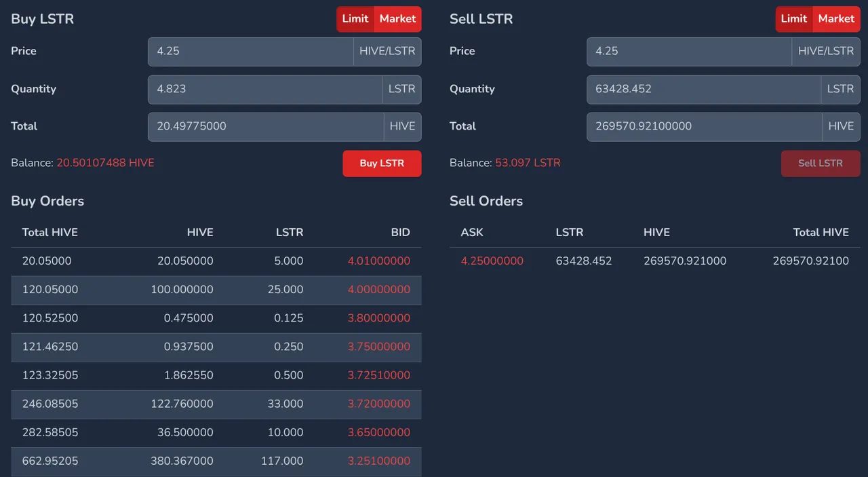Click the Sell LSTR Quantity input field
868x477 pixels.
(704, 90)
